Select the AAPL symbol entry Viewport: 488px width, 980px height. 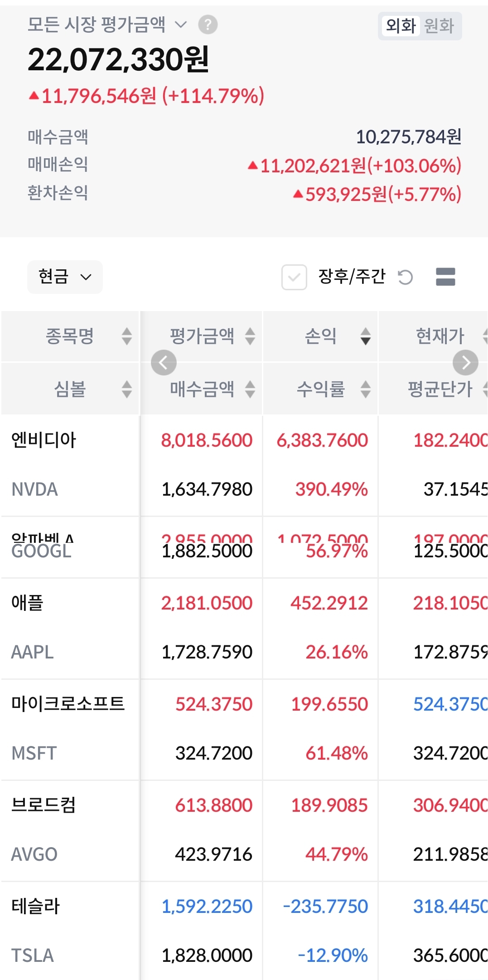point(33,652)
